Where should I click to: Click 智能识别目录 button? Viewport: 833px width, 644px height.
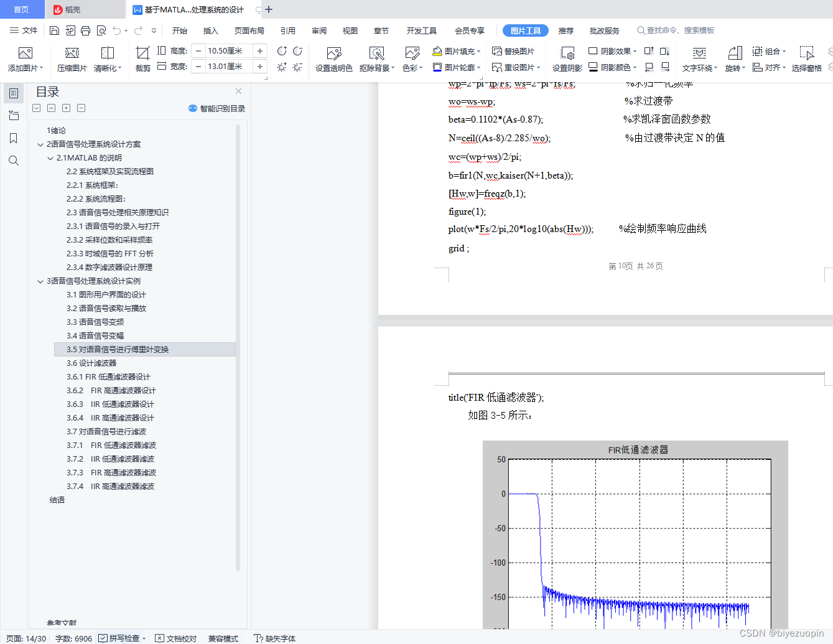click(216, 108)
